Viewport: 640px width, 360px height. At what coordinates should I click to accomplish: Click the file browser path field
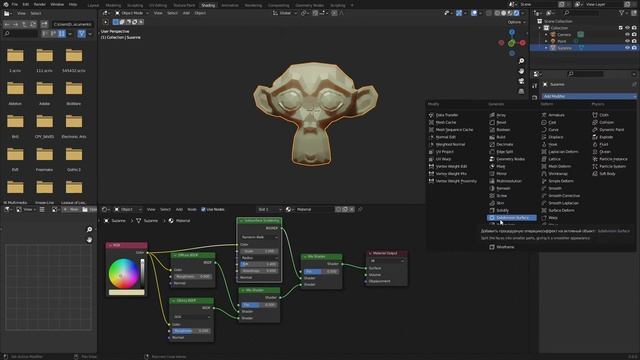pyautogui.click(x=73, y=24)
